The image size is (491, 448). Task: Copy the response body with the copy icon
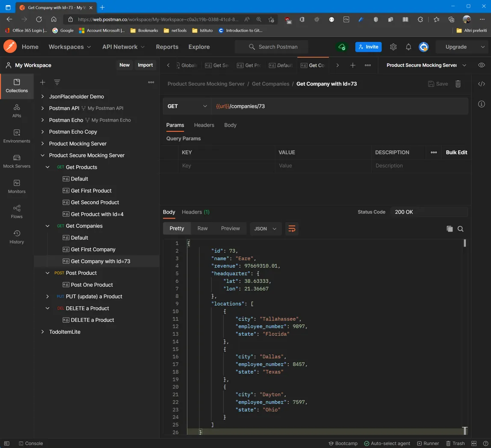450,228
